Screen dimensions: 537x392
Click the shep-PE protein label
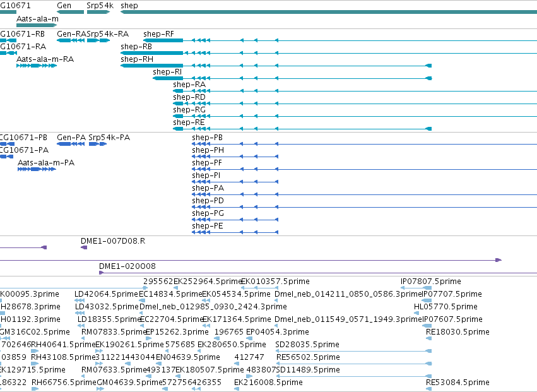pyautogui.click(x=208, y=227)
